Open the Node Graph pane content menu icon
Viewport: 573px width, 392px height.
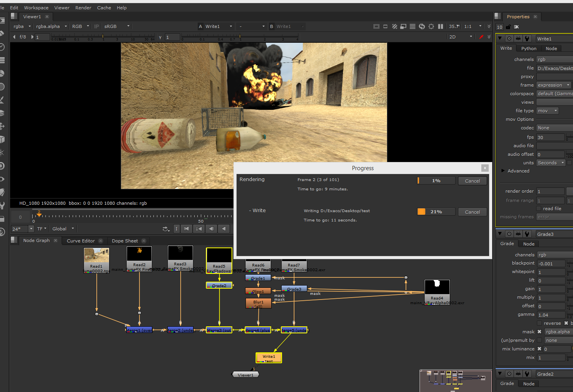(x=14, y=240)
